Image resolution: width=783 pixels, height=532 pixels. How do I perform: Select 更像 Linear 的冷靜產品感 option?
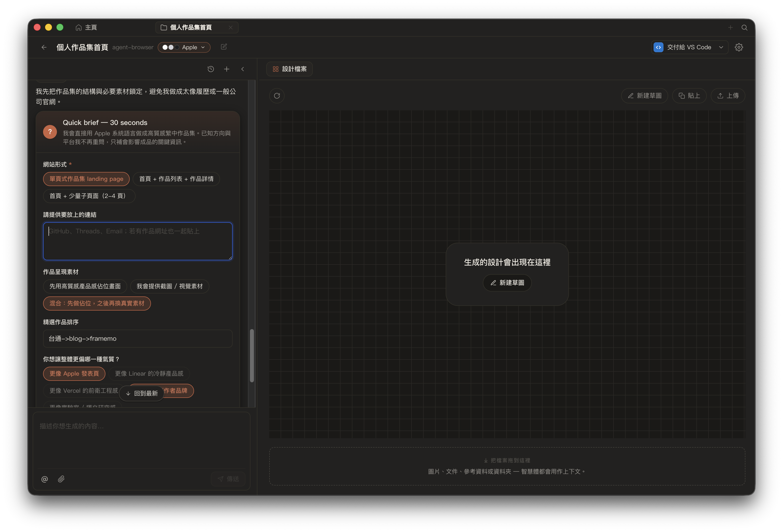(x=149, y=374)
